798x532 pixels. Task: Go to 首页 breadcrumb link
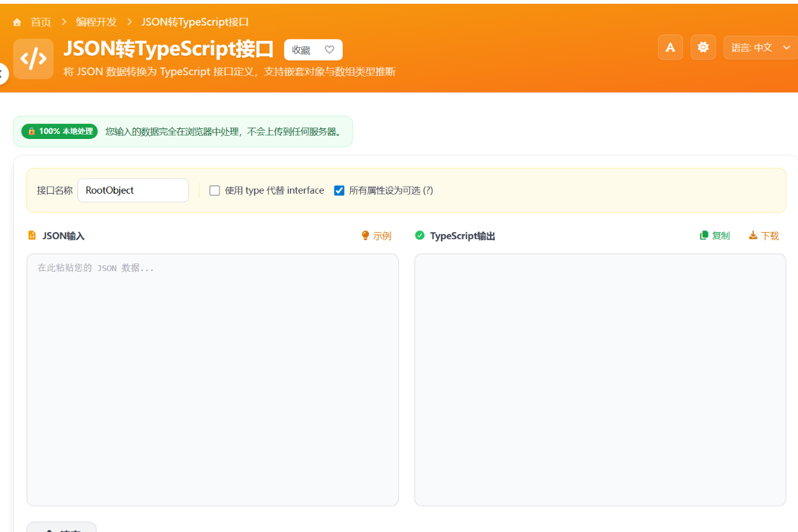[x=41, y=22]
